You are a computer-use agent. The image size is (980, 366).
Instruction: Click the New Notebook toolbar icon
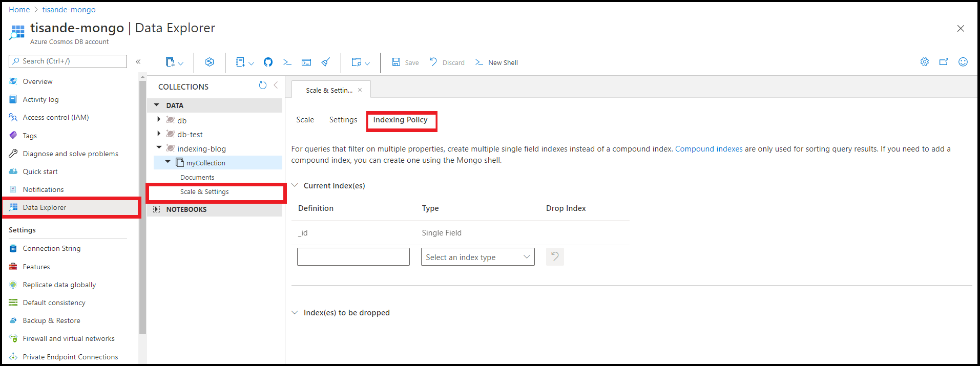click(240, 62)
